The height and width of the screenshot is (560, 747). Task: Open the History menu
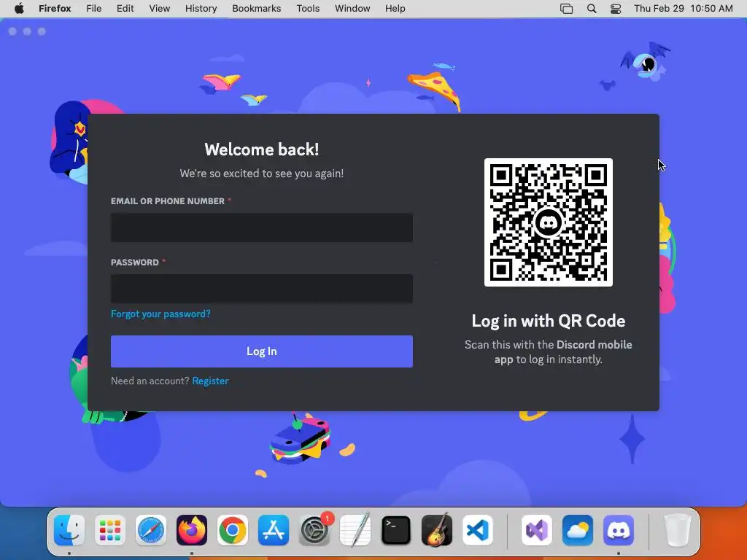pyautogui.click(x=201, y=9)
